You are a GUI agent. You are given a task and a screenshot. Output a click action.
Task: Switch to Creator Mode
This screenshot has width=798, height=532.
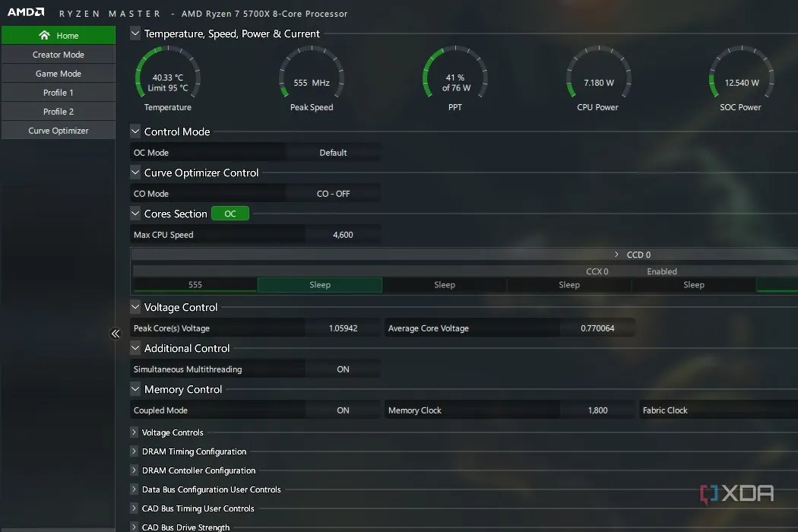tap(59, 55)
